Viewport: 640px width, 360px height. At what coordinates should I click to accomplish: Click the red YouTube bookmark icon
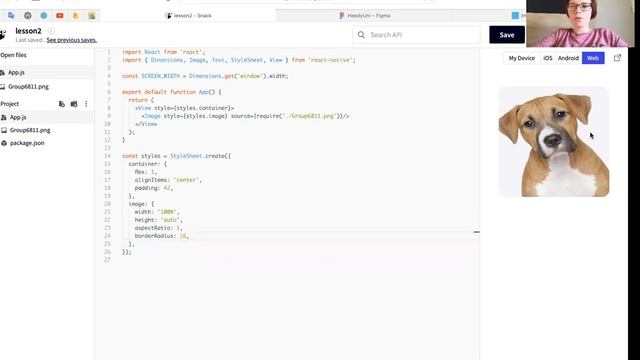point(60,16)
